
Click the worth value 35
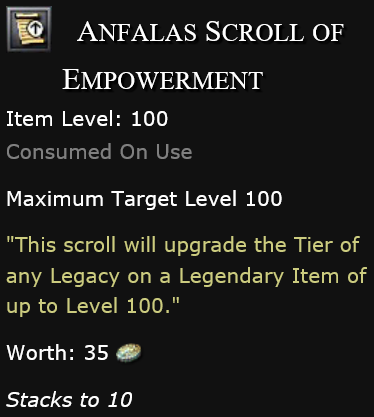[96, 353]
